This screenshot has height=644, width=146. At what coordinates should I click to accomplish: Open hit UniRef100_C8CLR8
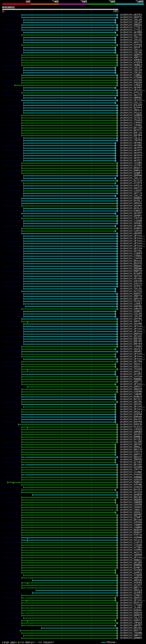[x=131, y=20]
